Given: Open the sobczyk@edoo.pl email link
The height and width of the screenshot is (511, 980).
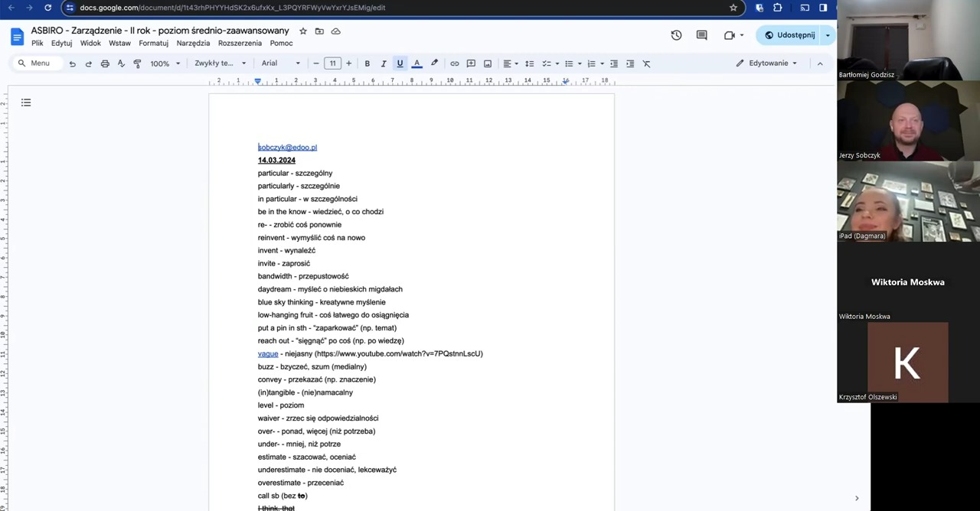Looking at the screenshot, I should pyautogui.click(x=287, y=148).
